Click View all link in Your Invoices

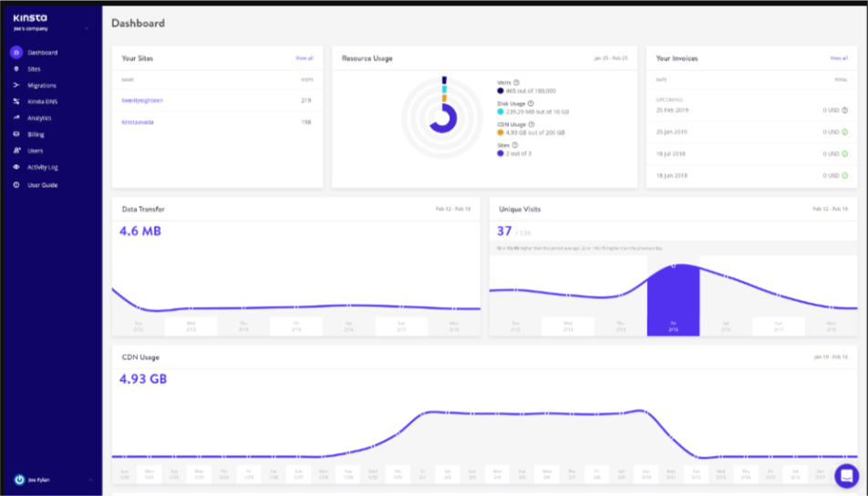[x=839, y=58]
